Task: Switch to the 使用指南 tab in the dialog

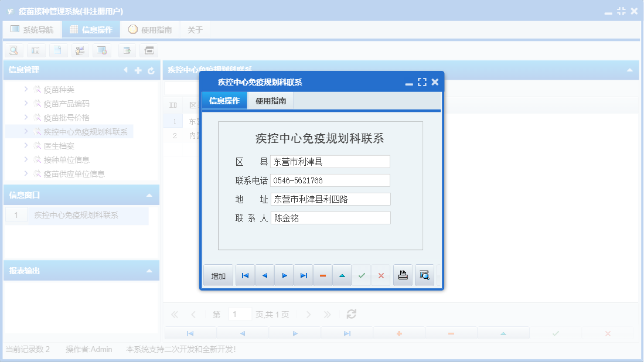Action: point(270,100)
